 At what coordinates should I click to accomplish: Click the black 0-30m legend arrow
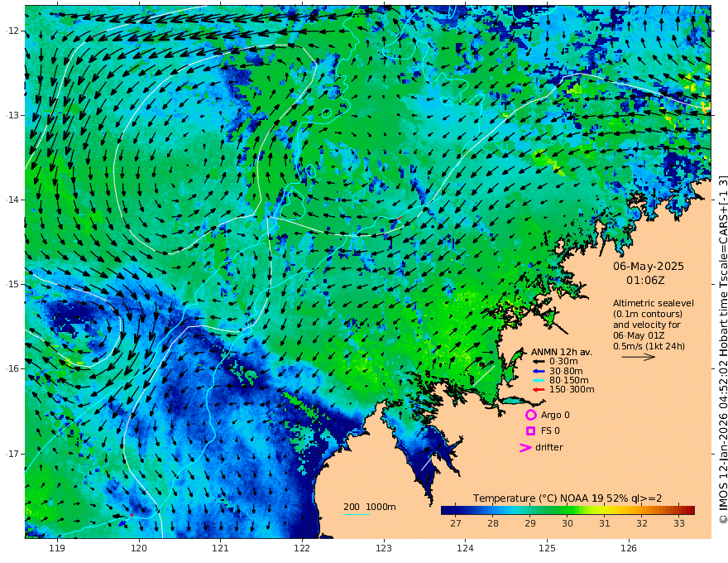(x=539, y=362)
